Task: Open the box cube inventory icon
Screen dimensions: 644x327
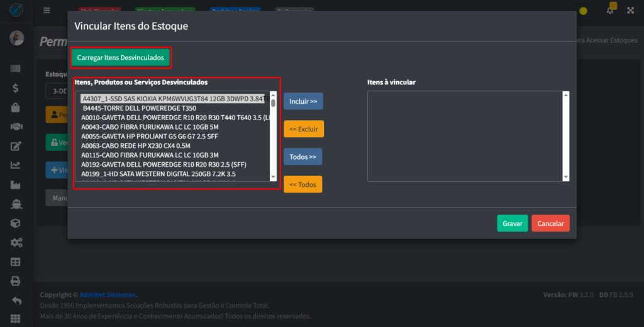Action: point(16,223)
